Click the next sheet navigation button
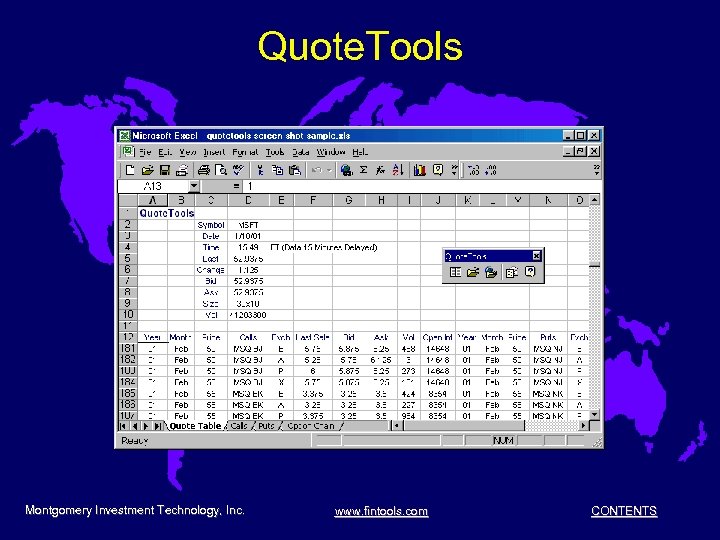 [146, 426]
